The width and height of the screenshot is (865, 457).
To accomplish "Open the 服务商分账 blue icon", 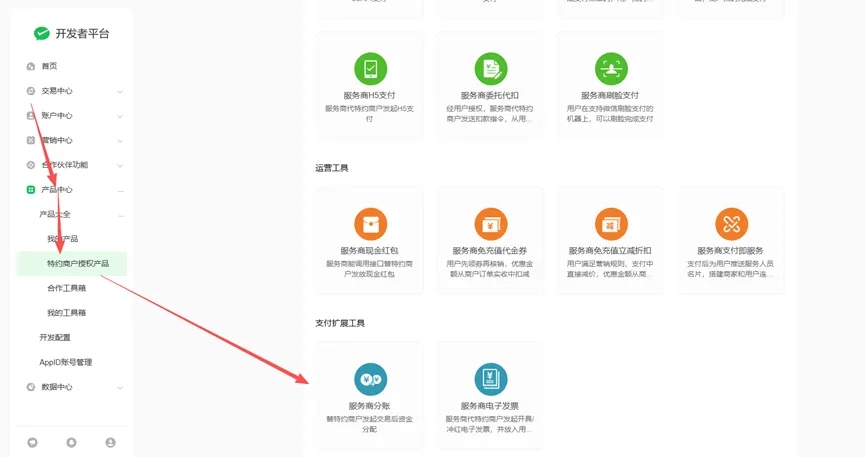I will click(x=370, y=379).
